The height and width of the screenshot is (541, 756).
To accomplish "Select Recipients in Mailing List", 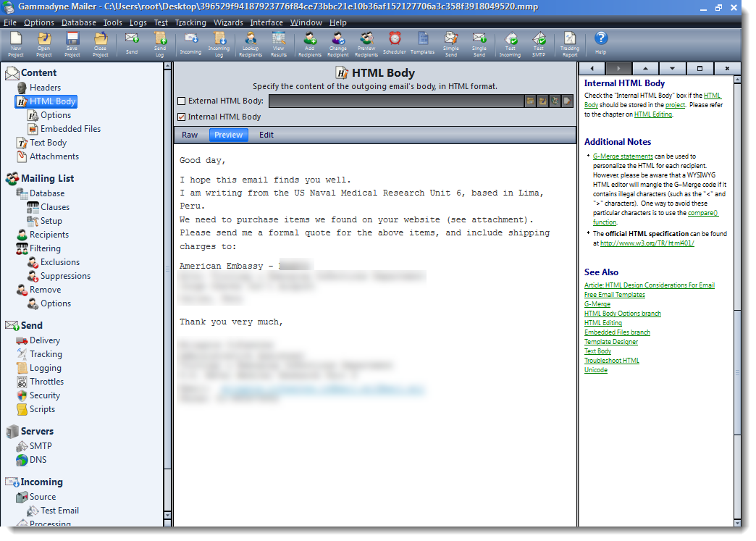I will 49,235.
